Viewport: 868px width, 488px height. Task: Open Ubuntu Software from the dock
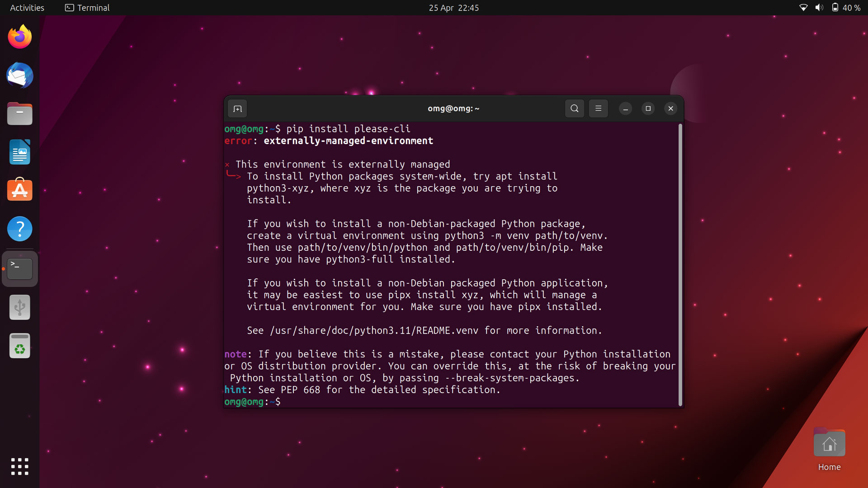(20, 190)
